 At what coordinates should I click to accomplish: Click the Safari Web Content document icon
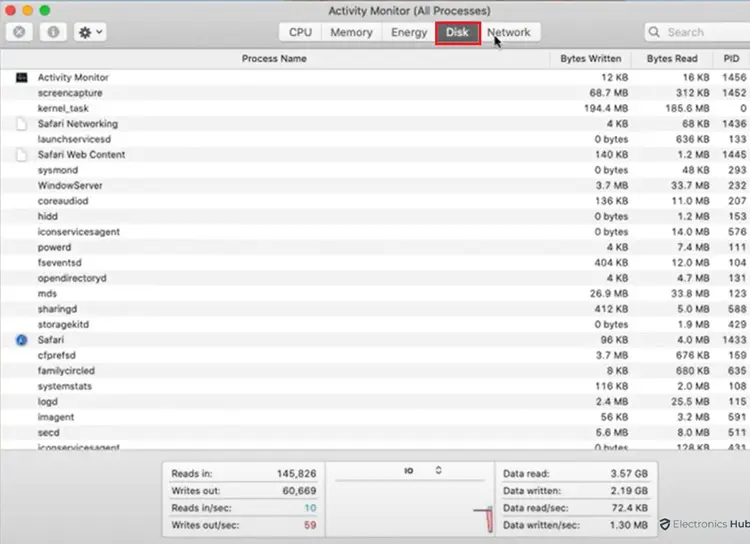(x=22, y=155)
